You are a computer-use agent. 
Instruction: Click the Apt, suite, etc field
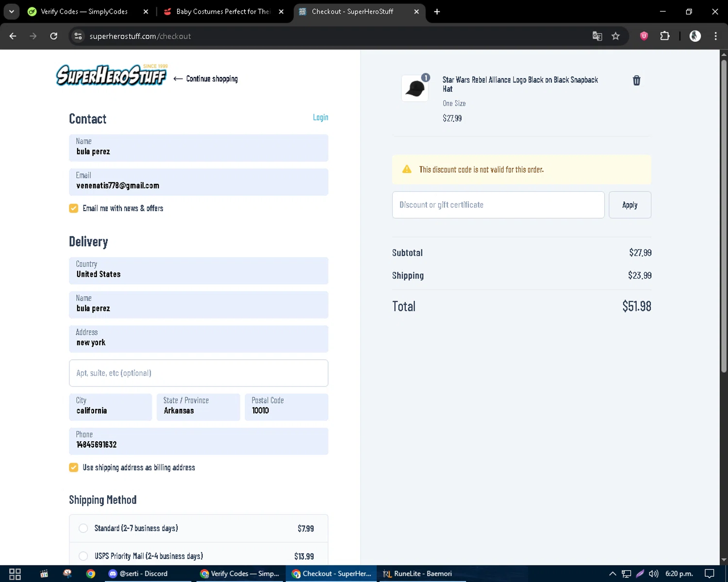coord(199,373)
